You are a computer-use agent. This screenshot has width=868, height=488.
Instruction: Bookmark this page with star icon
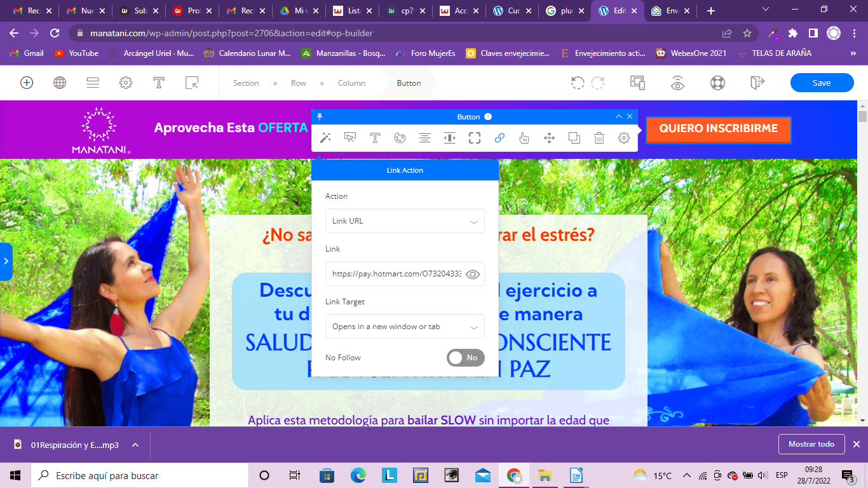tap(747, 33)
